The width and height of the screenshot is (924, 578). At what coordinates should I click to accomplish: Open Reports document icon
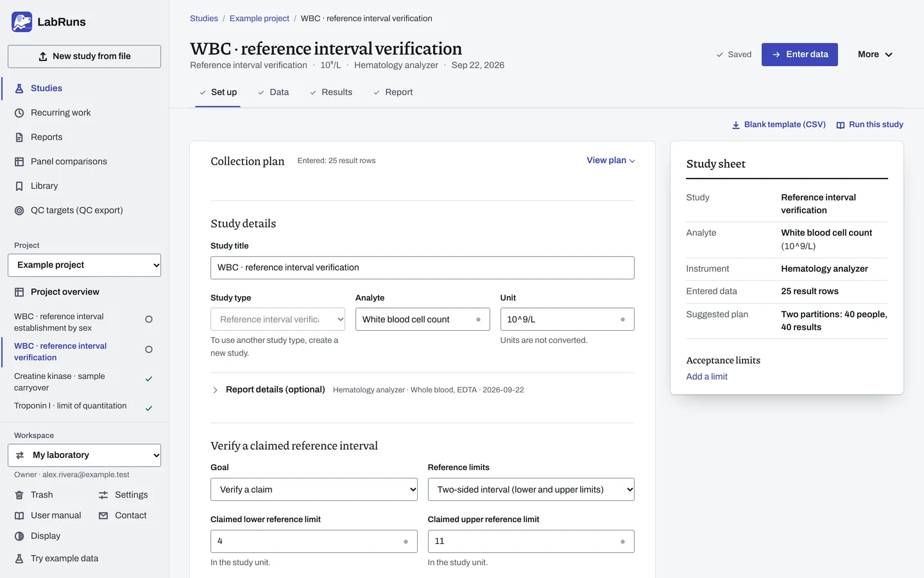coord(19,137)
